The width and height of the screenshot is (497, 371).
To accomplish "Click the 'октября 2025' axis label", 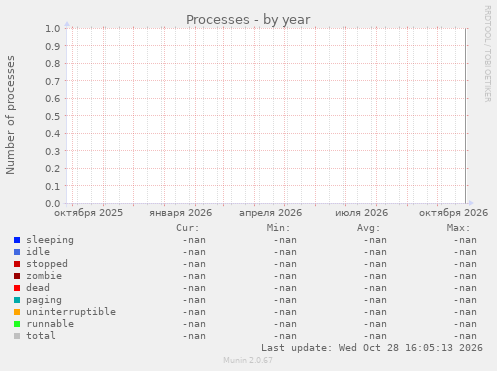I will (88, 213).
